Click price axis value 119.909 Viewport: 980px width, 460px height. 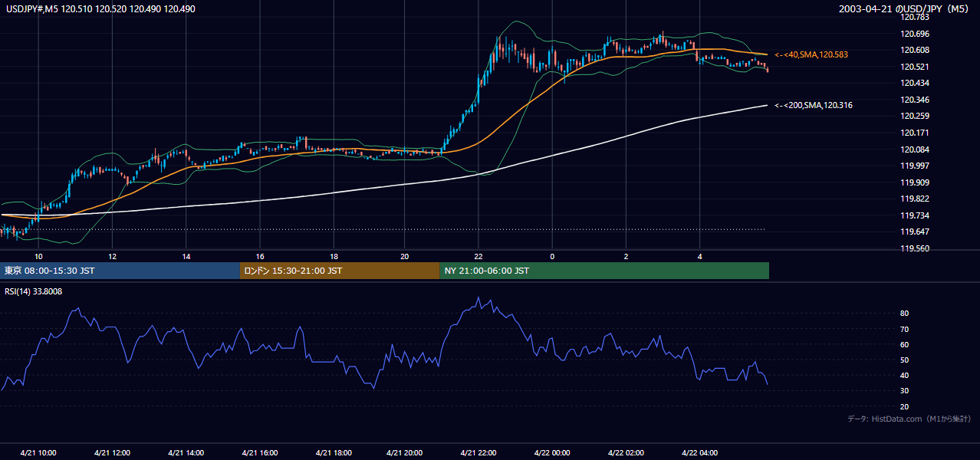click(916, 182)
